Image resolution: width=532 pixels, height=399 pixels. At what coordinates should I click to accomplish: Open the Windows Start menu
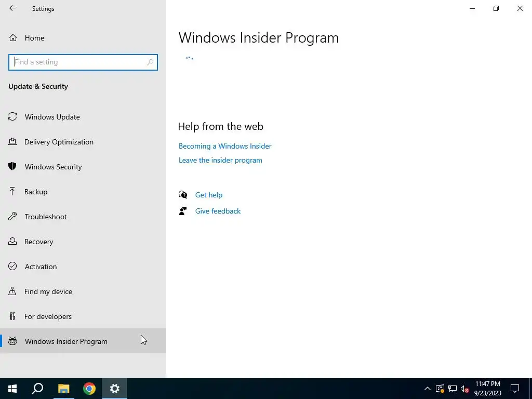coord(12,389)
